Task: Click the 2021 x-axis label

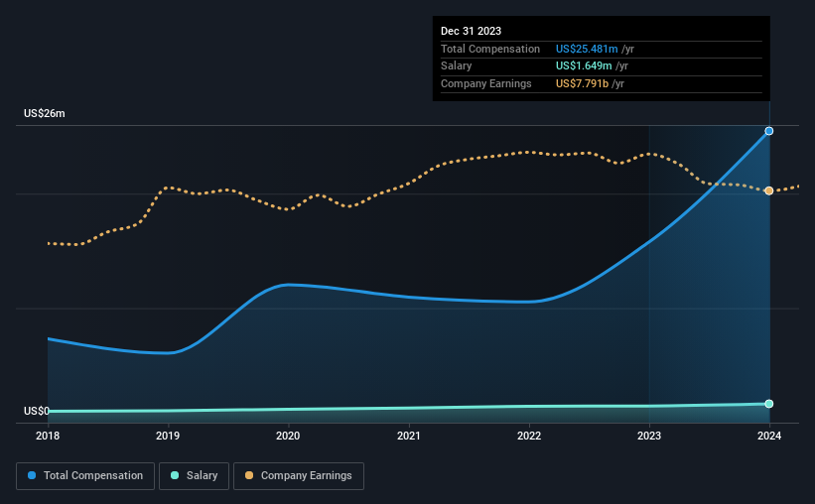Action: tap(409, 436)
